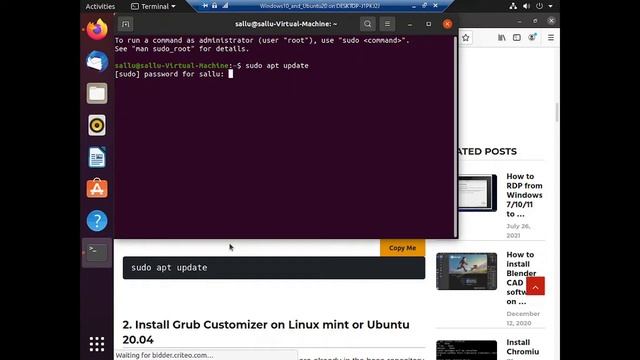Screen dimensions: 640x360
Task: Minimize the VM connection bar window
Action: (x=414, y=6)
